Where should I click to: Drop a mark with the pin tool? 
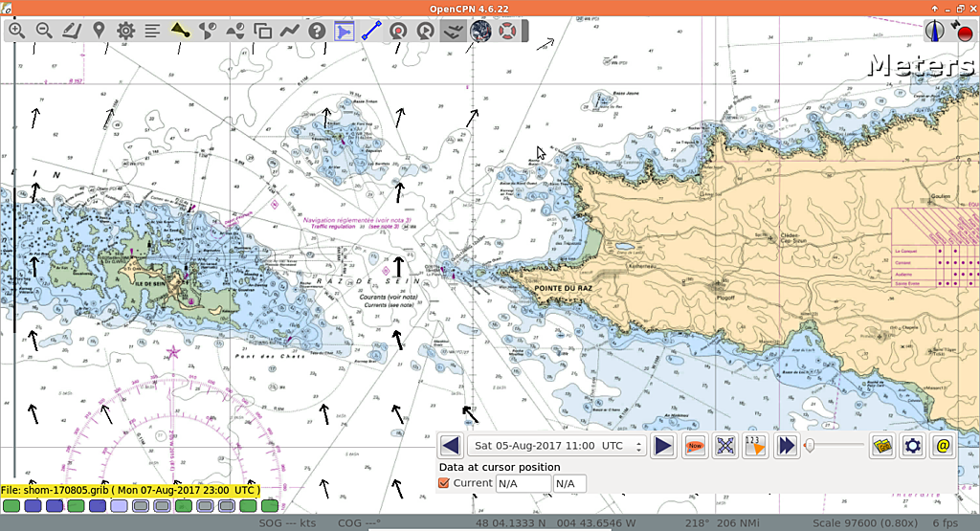[x=99, y=30]
